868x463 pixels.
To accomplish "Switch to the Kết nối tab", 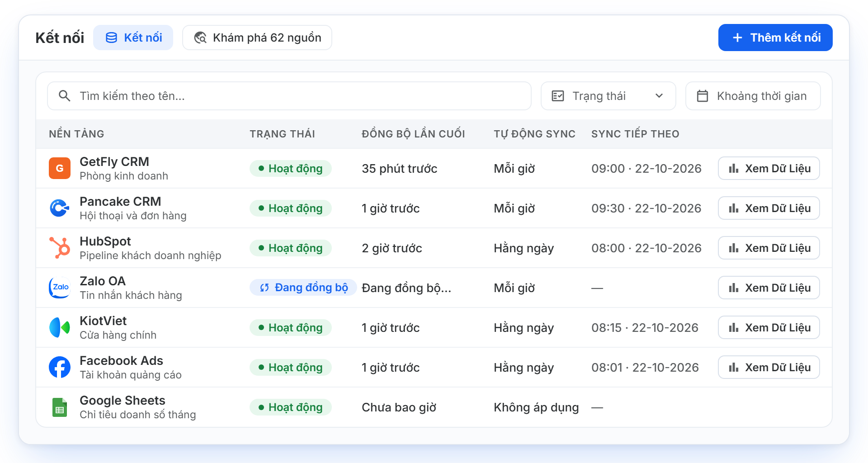I will [133, 38].
